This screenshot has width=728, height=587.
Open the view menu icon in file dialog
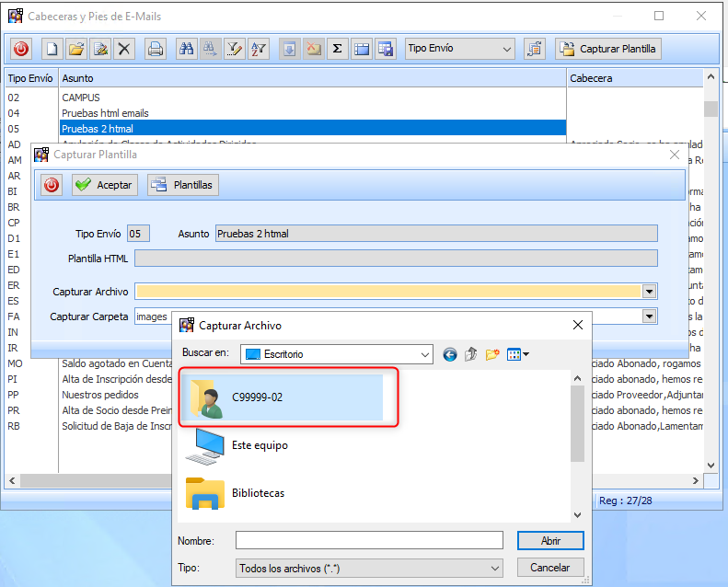pos(518,354)
